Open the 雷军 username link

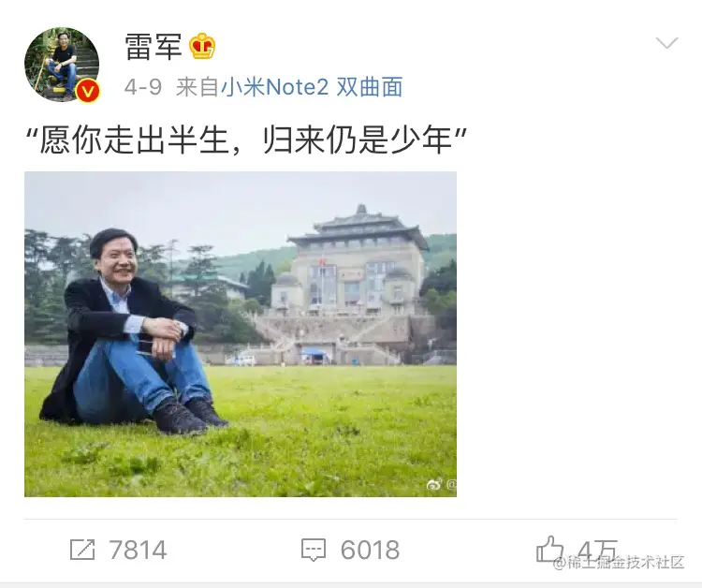coord(154,47)
